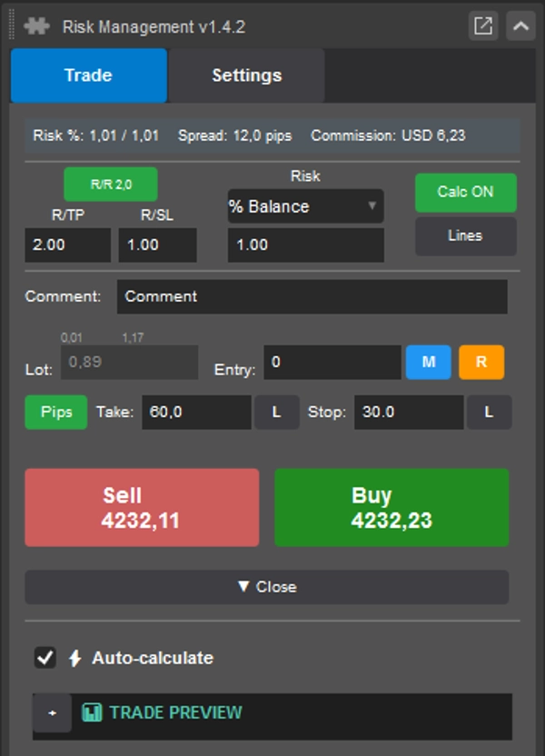Open the % Balance risk dropdown
The height and width of the screenshot is (756, 545).
305,206
